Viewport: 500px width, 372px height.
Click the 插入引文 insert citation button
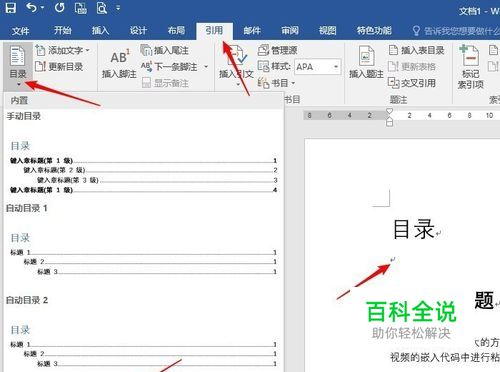[x=236, y=67]
